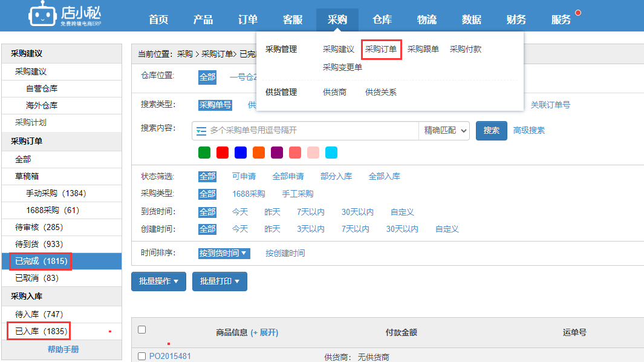Image resolution: width=644 pixels, height=362 pixels.
Task: Choose the salmon color tag
Action: (x=295, y=153)
